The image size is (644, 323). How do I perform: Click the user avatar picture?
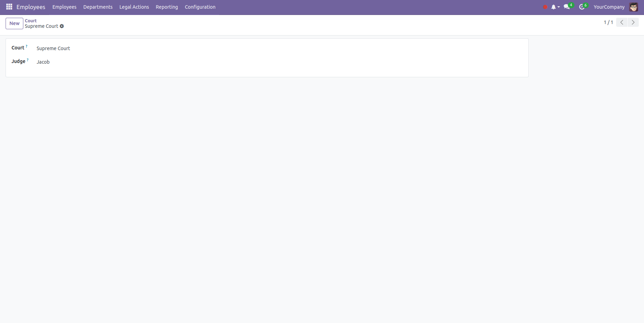[x=634, y=7]
